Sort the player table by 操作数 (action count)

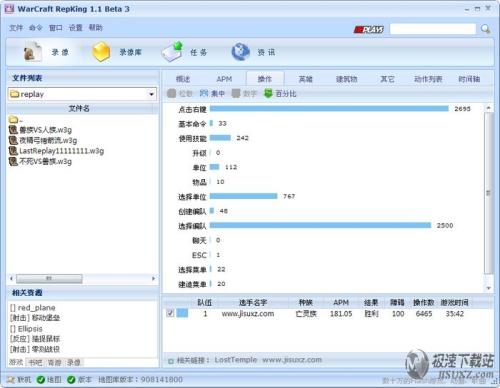[424, 302]
